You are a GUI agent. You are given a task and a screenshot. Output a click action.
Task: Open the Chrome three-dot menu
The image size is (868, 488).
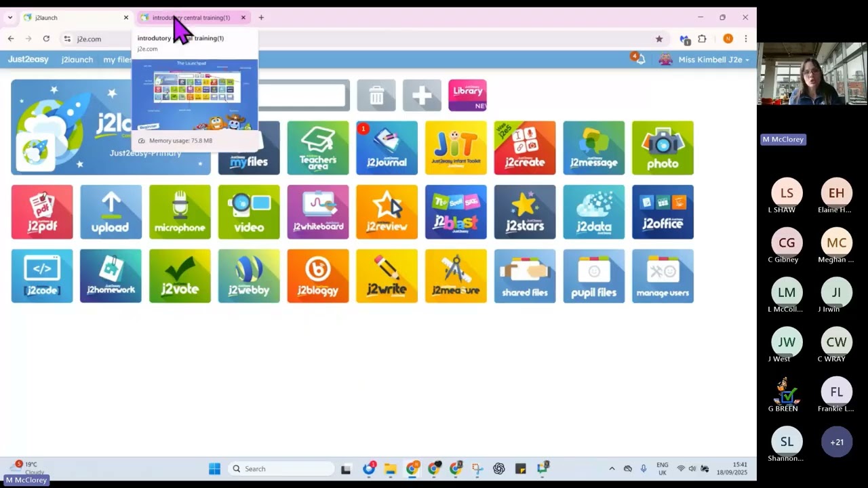(x=745, y=39)
